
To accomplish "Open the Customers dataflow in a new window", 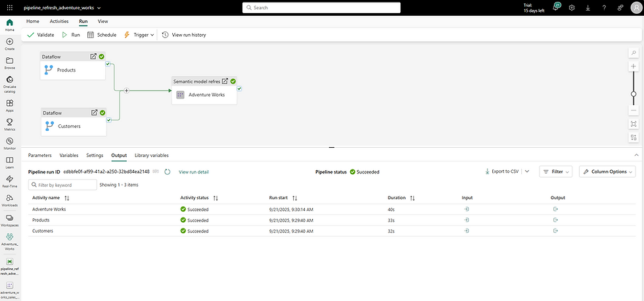I will coord(94,112).
